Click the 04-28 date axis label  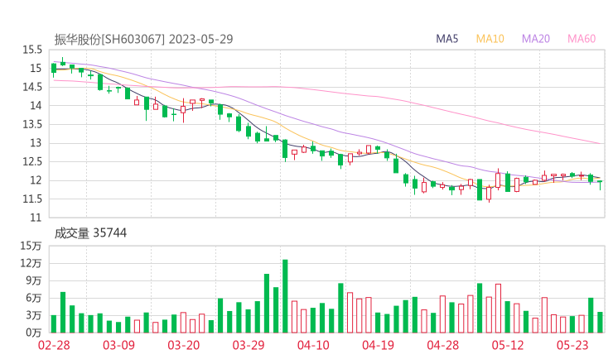click(443, 345)
